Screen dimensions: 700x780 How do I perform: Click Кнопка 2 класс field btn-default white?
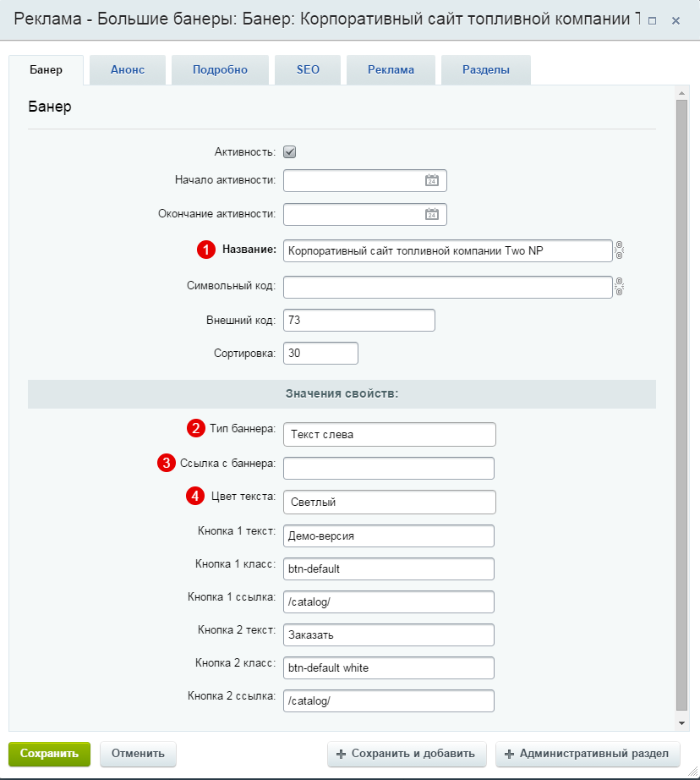pos(389,667)
